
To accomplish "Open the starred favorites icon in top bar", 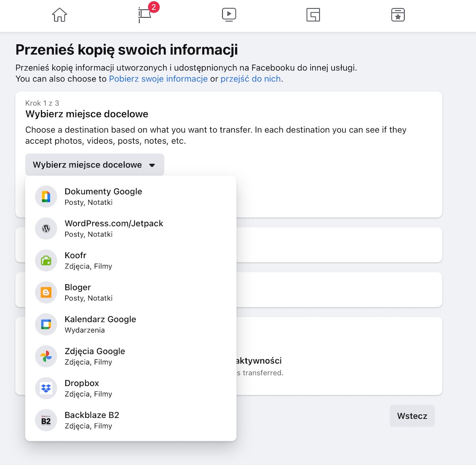I will (398, 15).
